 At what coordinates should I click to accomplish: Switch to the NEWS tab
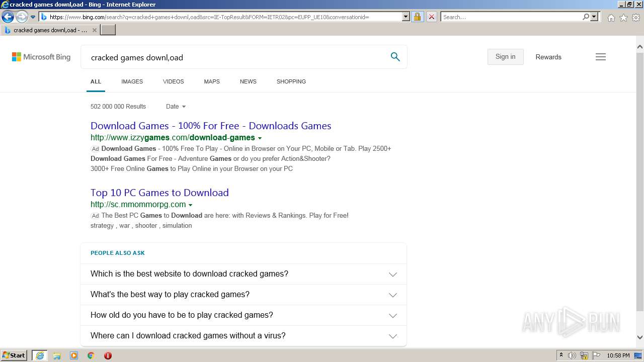point(248,81)
